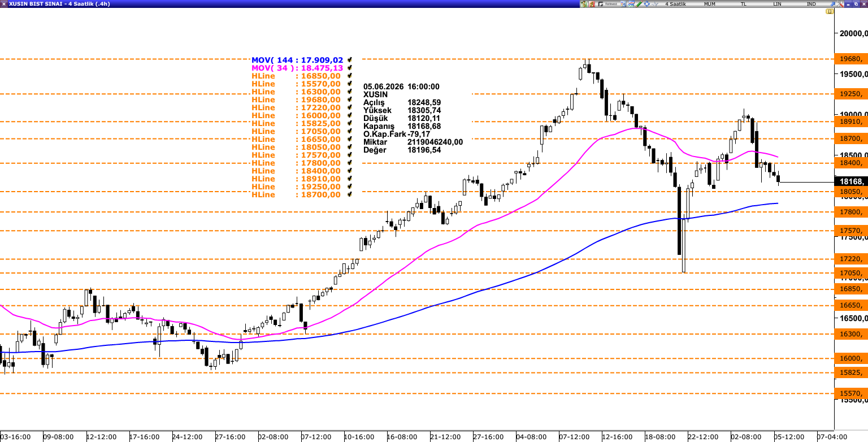Toggle the checkmark beside HLine 19680,00
Image resolution: width=868 pixels, height=442 pixels.
[350, 99]
